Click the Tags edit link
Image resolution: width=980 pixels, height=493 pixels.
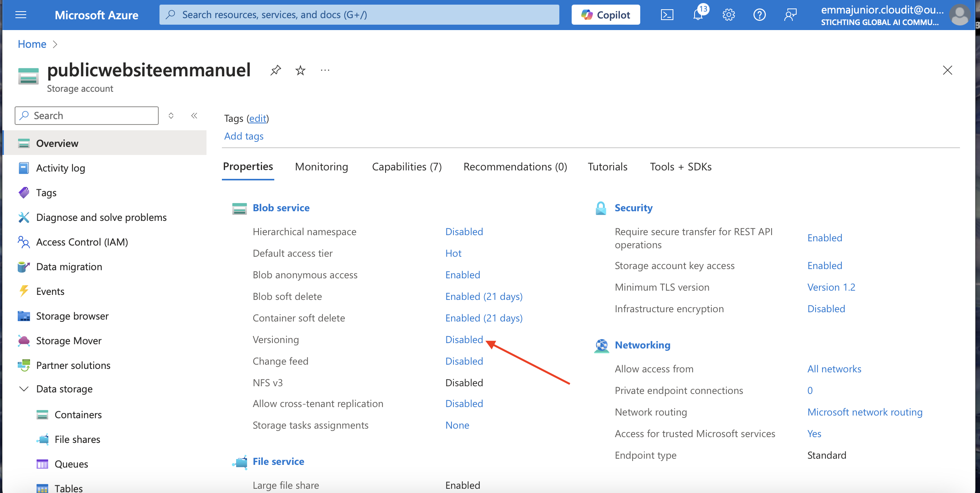coord(258,118)
